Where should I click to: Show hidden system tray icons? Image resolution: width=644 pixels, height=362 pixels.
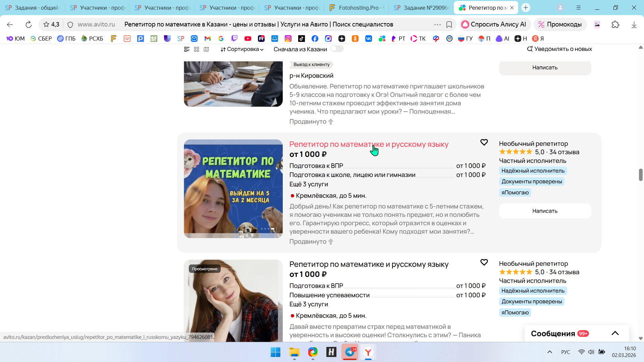[549, 352]
